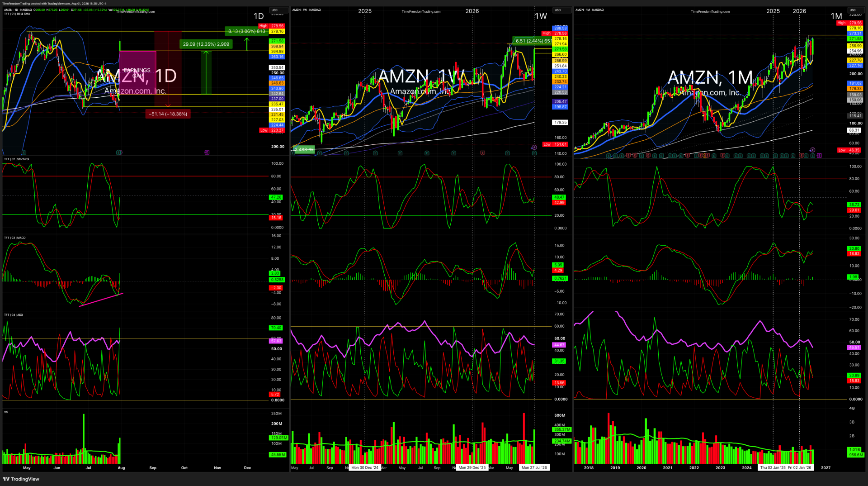868x486 pixels.
Task: Click the 205.47 purple price label on the 1W chart
Action: (x=561, y=102)
